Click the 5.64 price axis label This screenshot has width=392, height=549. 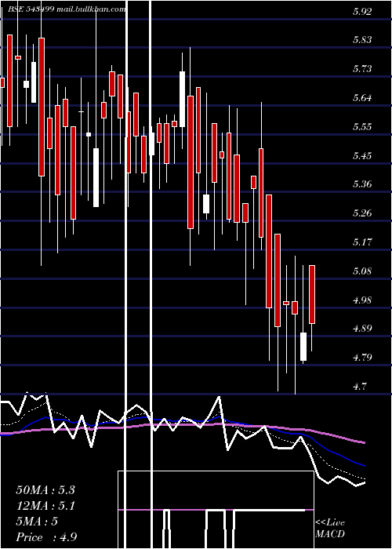[x=362, y=98]
